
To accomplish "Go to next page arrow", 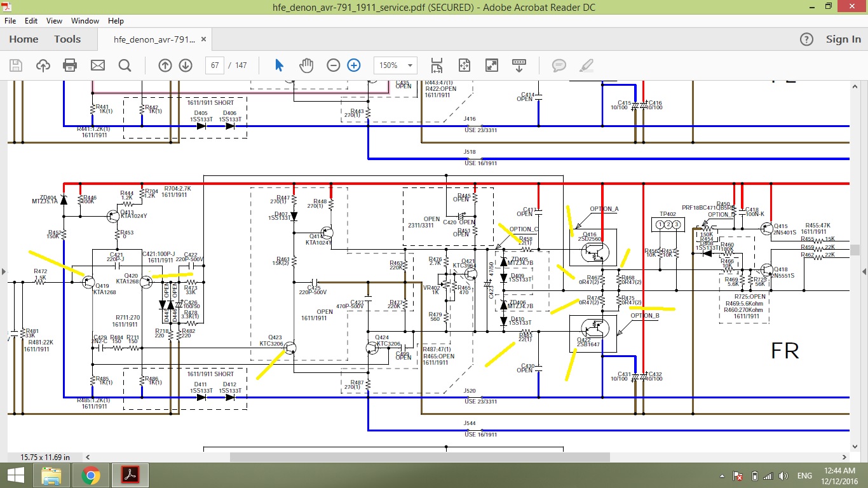I will [186, 65].
